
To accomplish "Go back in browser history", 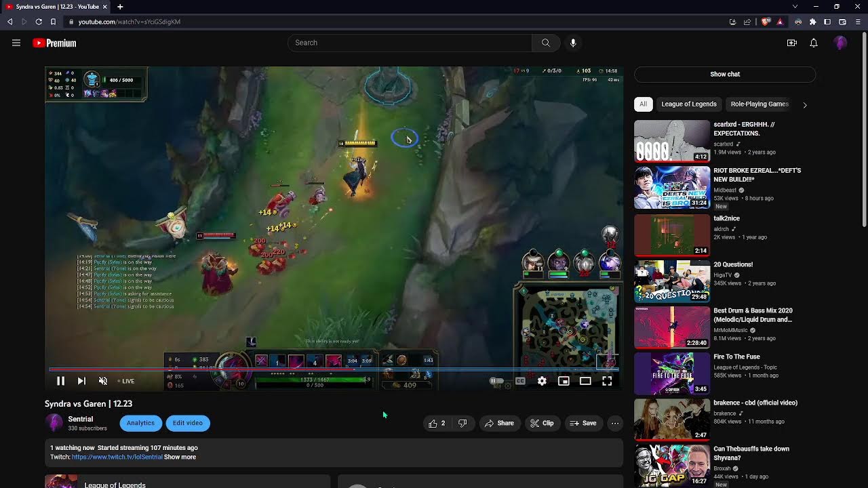I will coord(9,22).
